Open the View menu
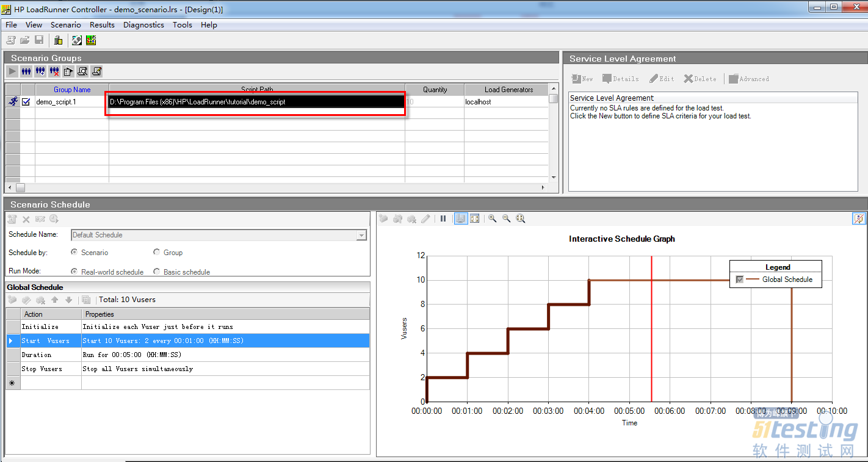Image resolution: width=868 pixels, height=462 pixels. click(x=34, y=25)
